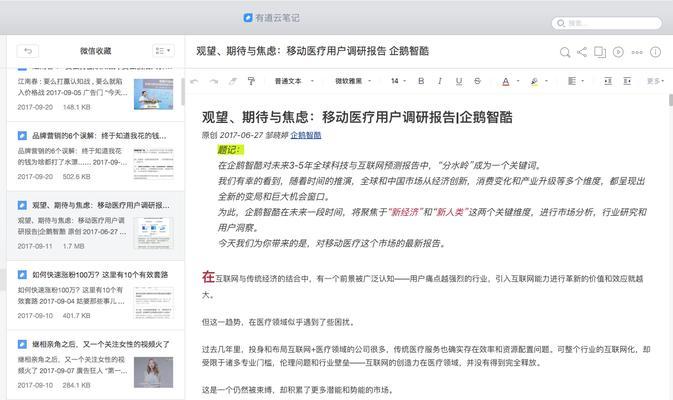Viewport: 673px width, 400px height.
Task: Open the note in a separate window
Action: pos(600,52)
